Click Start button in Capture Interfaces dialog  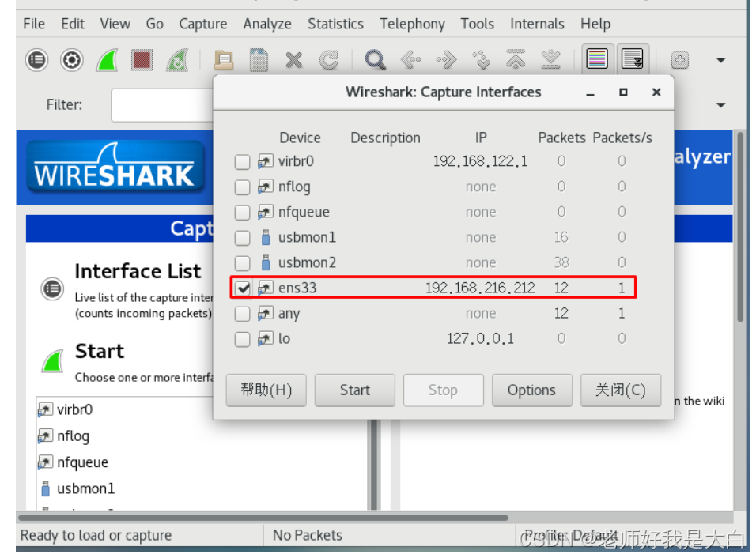(355, 390)
